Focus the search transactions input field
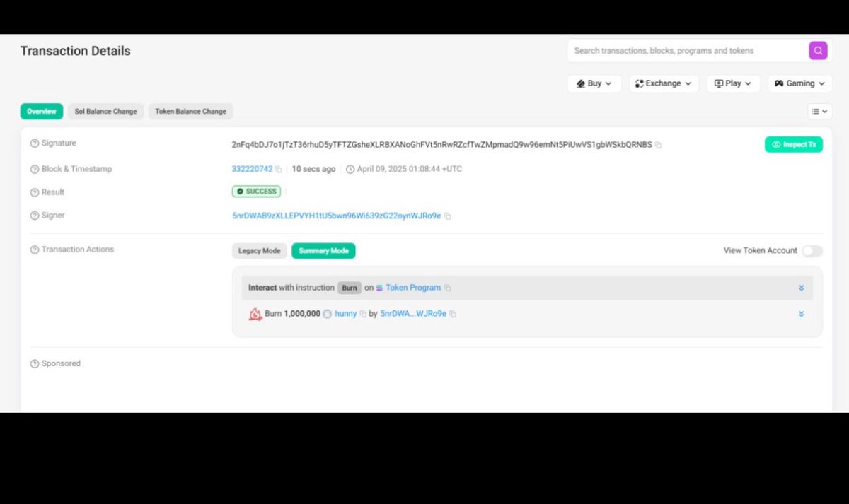Image resolution: width=849 pixels, height=504 pixels. [x=688, y=51]
